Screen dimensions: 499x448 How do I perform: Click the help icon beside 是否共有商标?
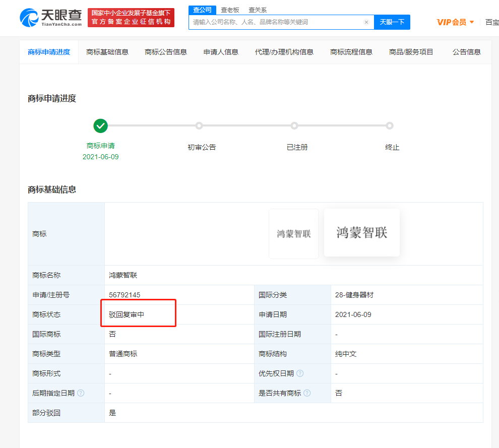pos(307,393)
